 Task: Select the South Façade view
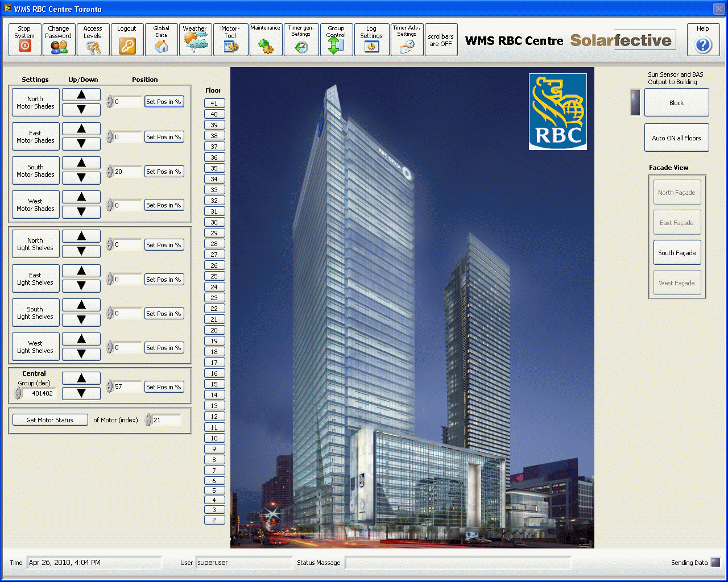tap(677, 252)
